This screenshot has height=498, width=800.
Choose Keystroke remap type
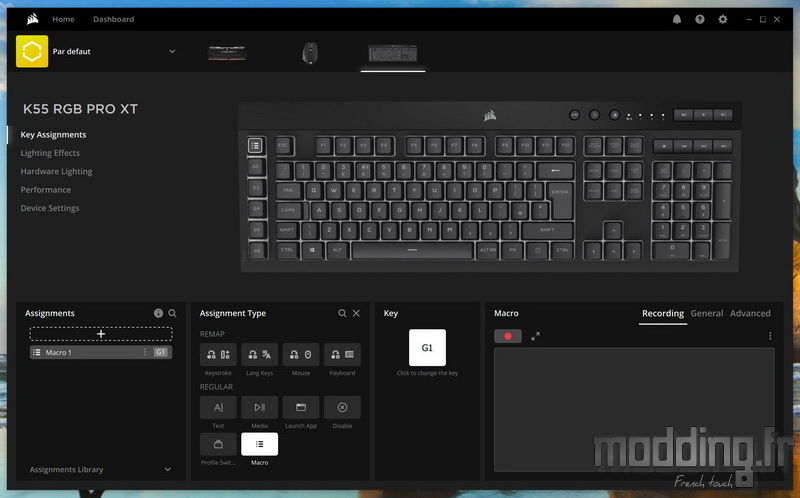click(218, 355)
